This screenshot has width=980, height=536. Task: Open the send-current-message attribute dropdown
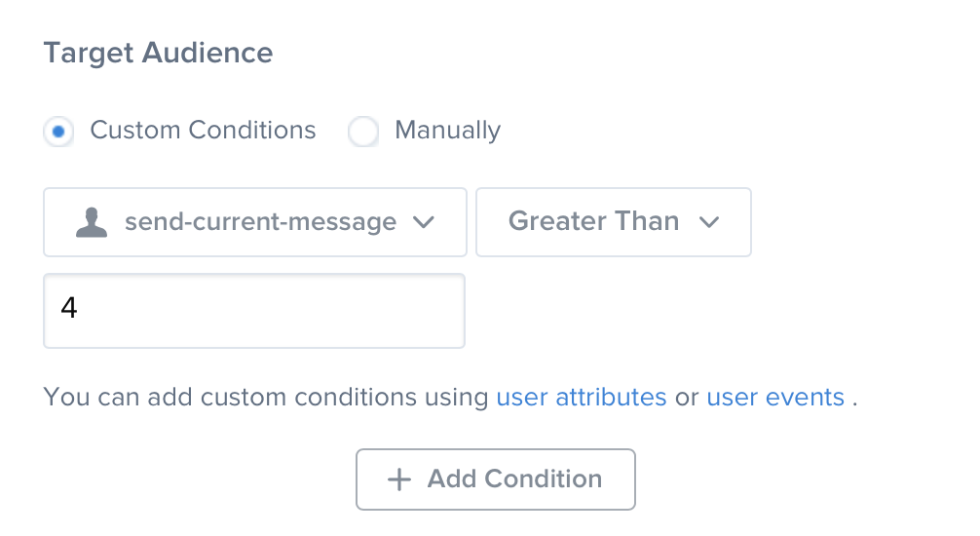coord(254,222)
